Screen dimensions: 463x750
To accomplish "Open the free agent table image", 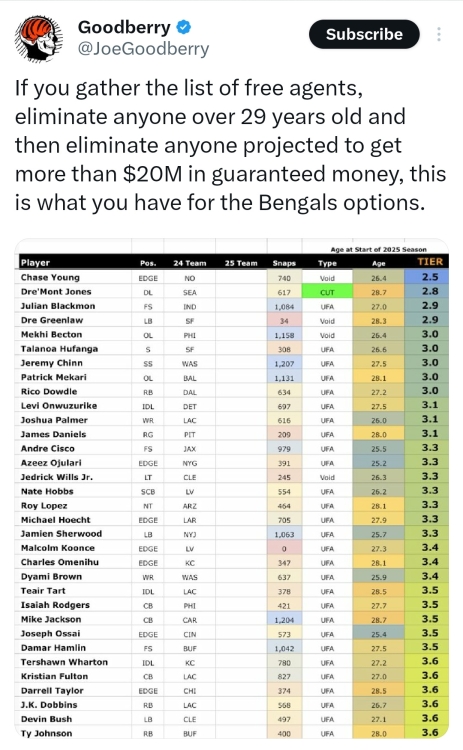I will [x=232, y=488].
